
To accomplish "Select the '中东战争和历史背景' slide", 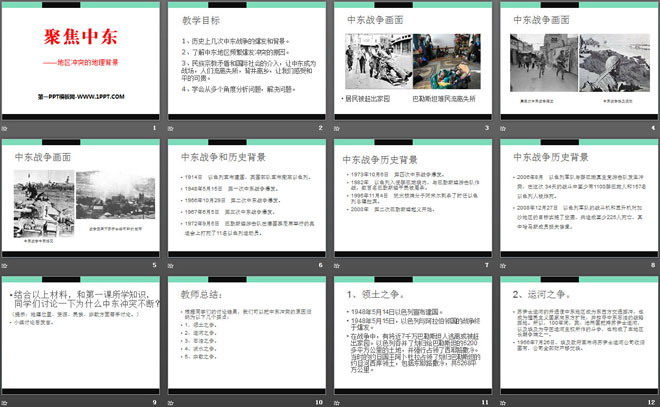I will tap(247, 198).
